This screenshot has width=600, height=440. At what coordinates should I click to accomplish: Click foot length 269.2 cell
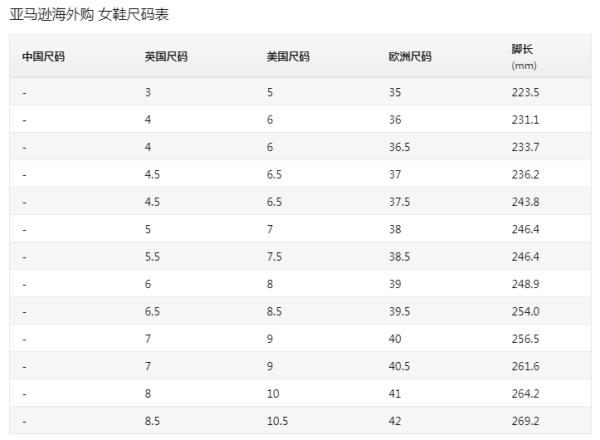(525, 421)
